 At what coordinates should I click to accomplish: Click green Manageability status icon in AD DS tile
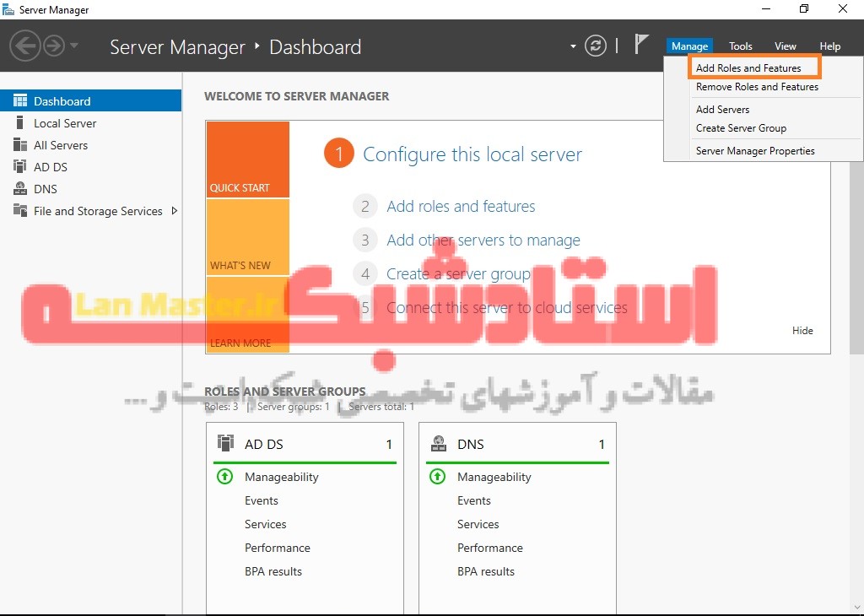click(x=224, y=476)
